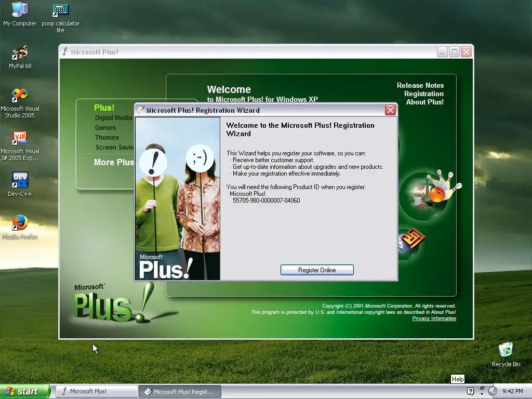Screen dimensions: 532x399
Task: Open the Registration link
Action: coord(423,94)
